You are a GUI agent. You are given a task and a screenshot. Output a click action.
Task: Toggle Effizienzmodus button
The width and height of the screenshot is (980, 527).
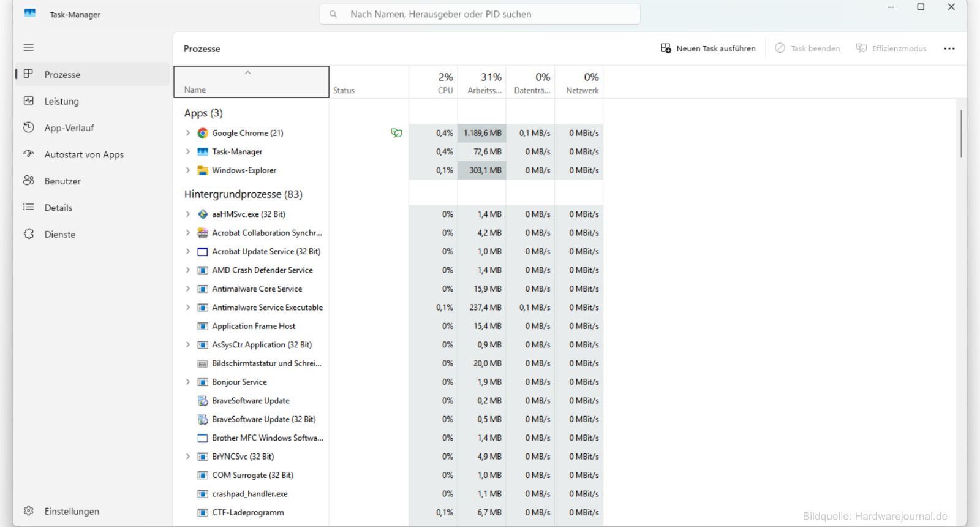[891, 48]
